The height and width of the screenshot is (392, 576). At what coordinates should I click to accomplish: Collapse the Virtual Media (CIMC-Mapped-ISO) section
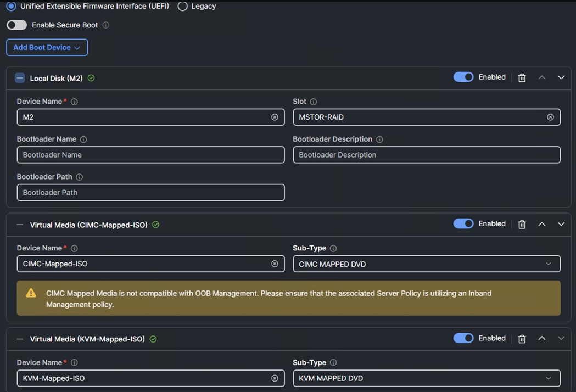tap(20, 225)
